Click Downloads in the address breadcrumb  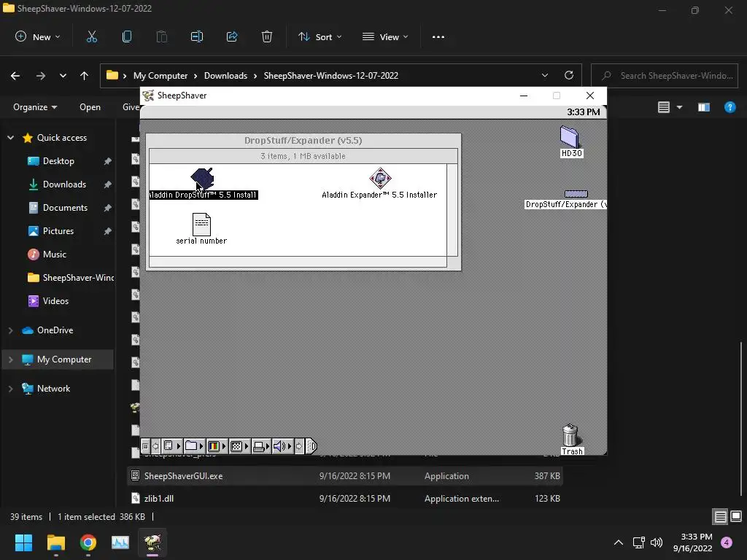pos(225,76)
